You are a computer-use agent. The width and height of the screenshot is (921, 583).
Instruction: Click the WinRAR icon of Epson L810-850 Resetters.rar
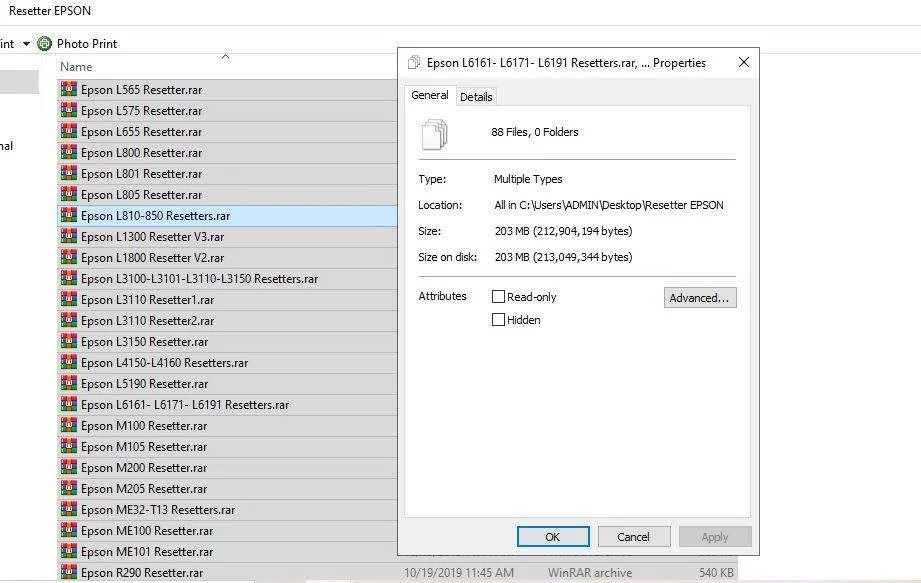[69, 215]
